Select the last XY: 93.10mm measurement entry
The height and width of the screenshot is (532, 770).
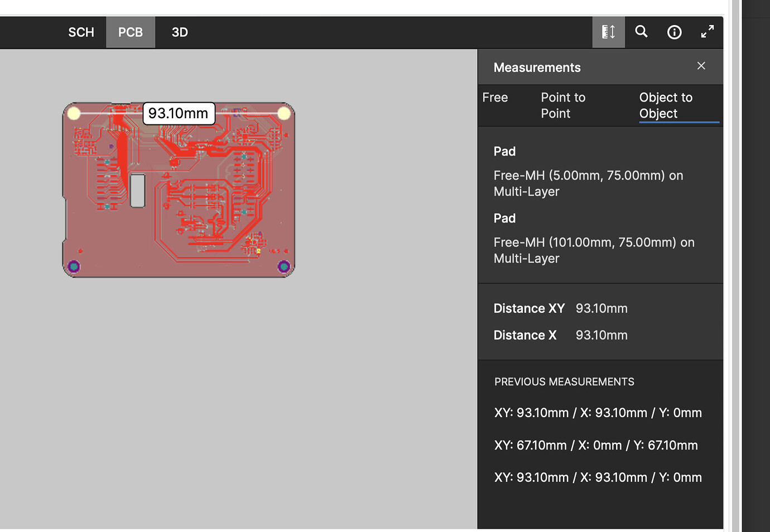pyautogui.click(x=597, y=477)
